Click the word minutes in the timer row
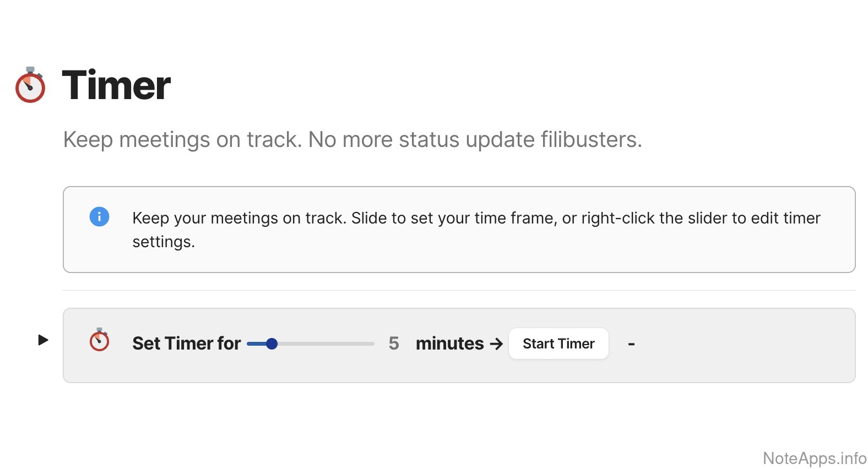Image resolution: width=868 pixels, height=469 pixels. 449,343
